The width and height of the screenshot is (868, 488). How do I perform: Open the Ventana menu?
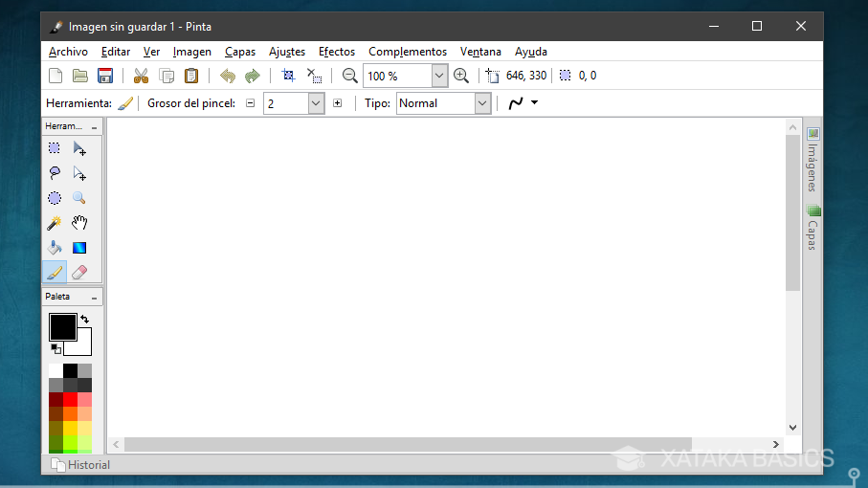coord(480,52)
